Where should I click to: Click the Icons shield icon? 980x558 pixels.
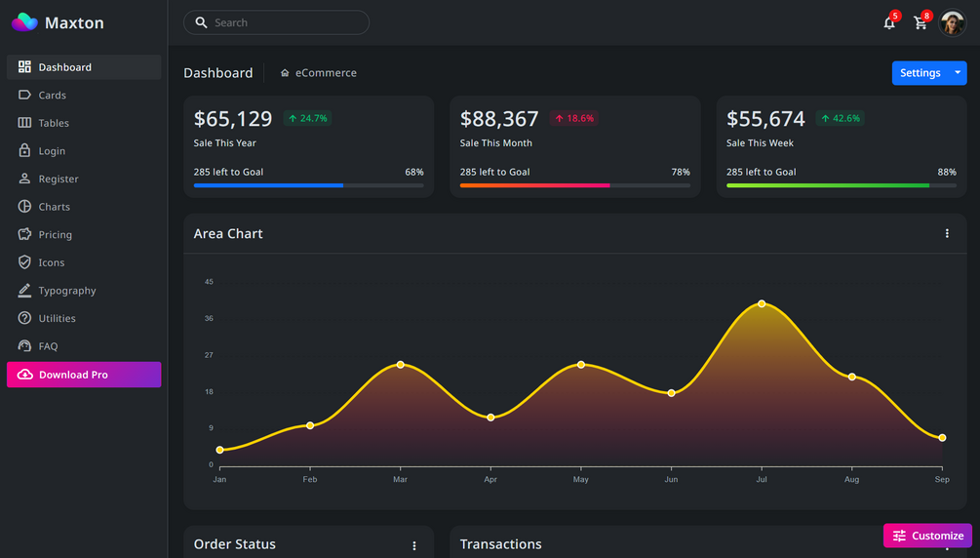coord(24,262)
